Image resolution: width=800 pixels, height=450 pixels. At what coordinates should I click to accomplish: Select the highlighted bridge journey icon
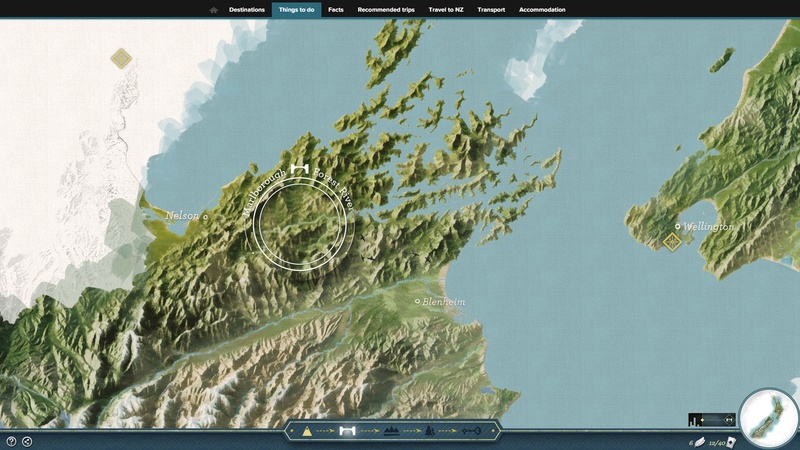(x=347, y=432)
